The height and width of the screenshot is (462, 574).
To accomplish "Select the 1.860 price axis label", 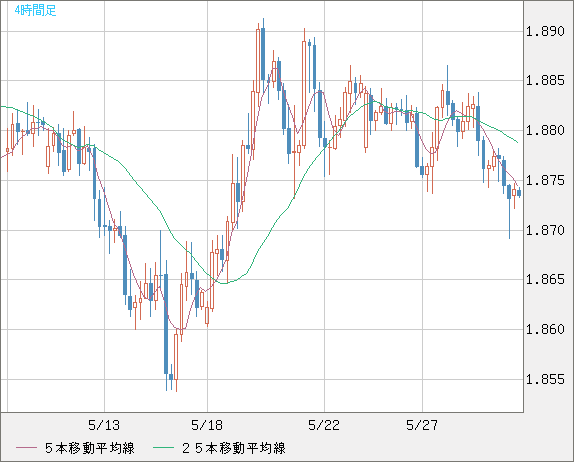I will (545, 329).
